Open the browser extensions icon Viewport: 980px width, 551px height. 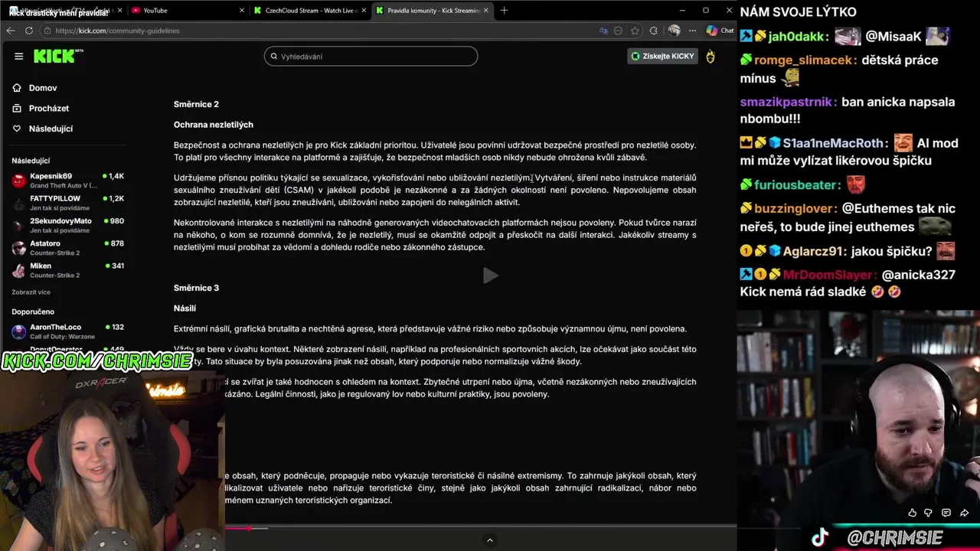pyautogui.click(x=653, y=31)
